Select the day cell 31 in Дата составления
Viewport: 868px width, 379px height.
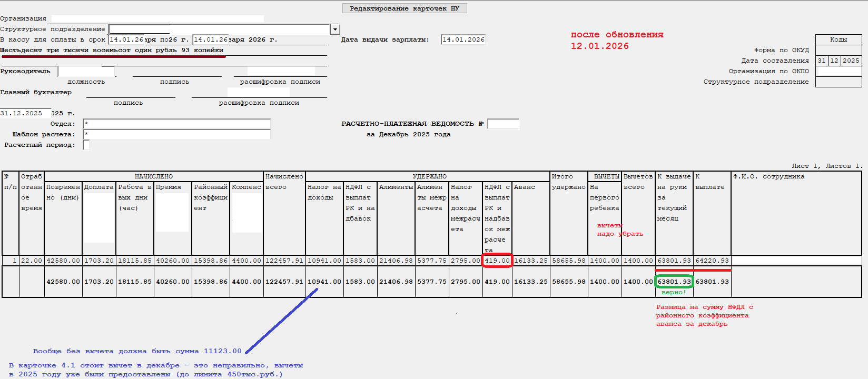tap(822, 61)
